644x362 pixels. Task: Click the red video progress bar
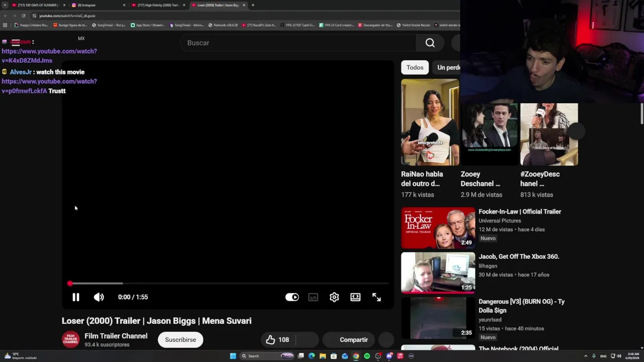[x=229, y=284]
